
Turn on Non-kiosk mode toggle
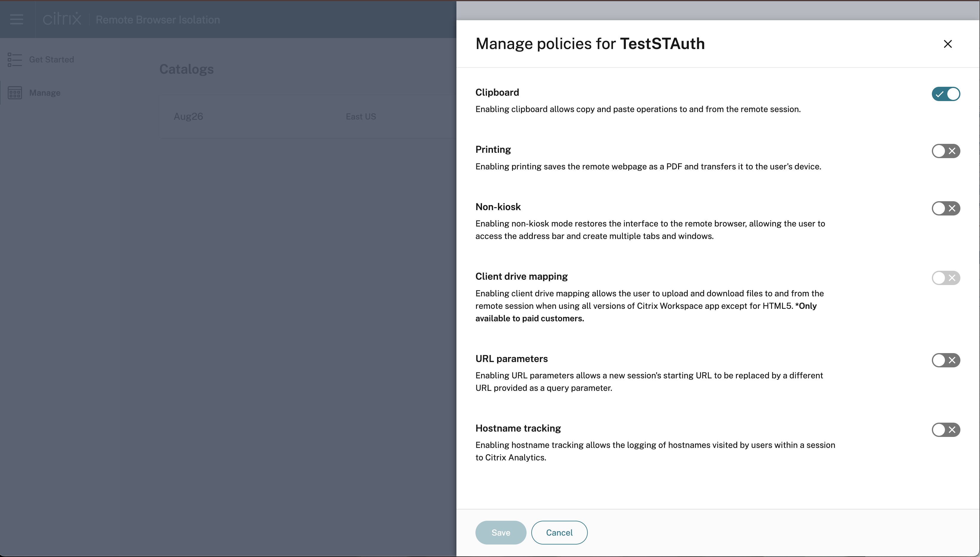click(x=946, y=208)
